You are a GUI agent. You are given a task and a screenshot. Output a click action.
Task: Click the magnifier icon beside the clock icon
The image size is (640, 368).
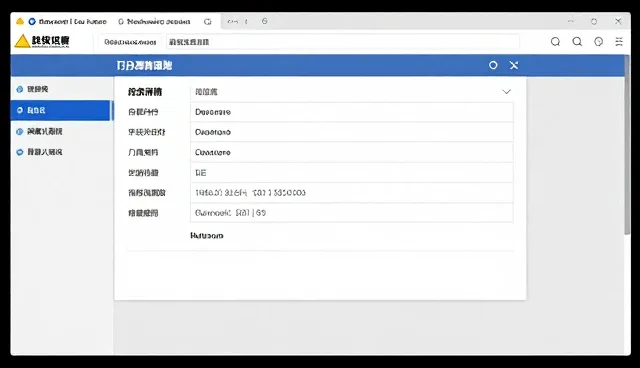point(577,42)
